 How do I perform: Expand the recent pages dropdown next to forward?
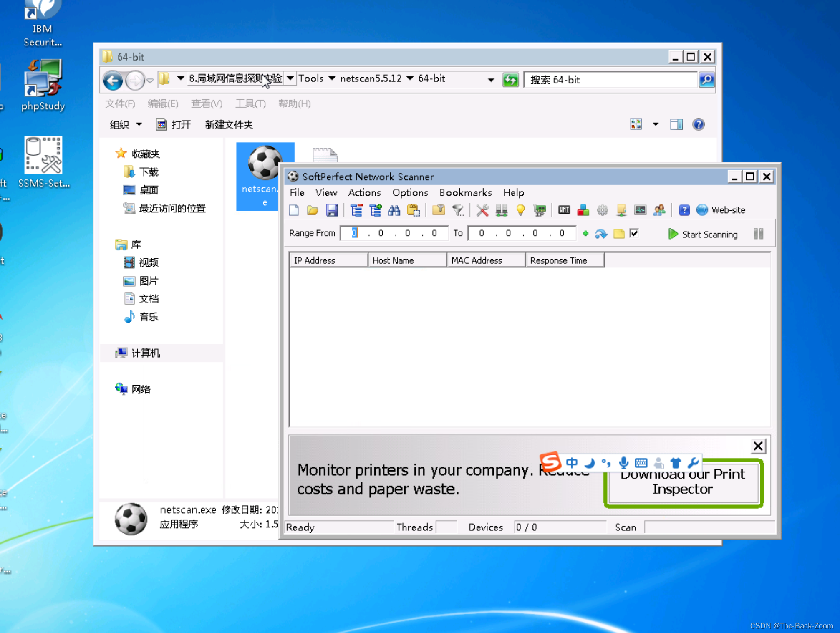point(150,80)
